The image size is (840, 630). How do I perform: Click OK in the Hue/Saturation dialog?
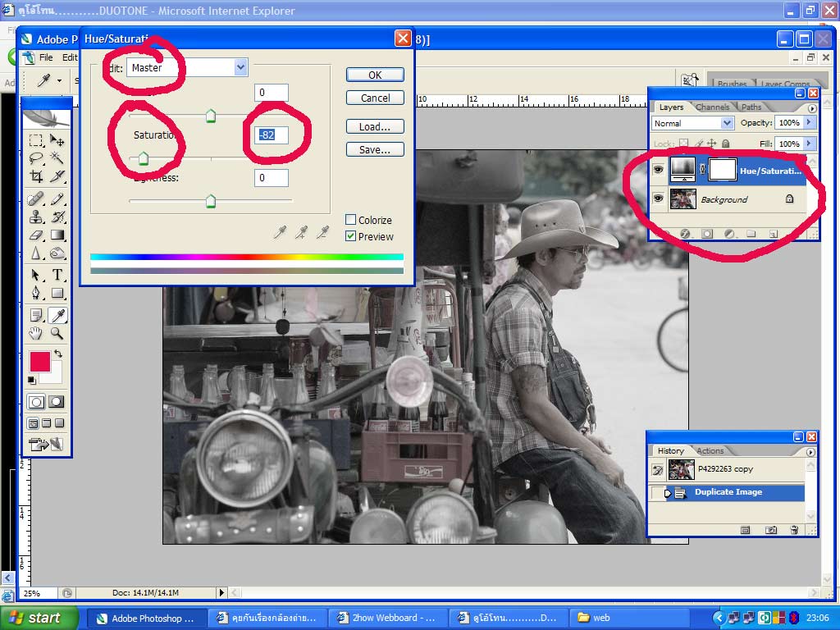375,75
